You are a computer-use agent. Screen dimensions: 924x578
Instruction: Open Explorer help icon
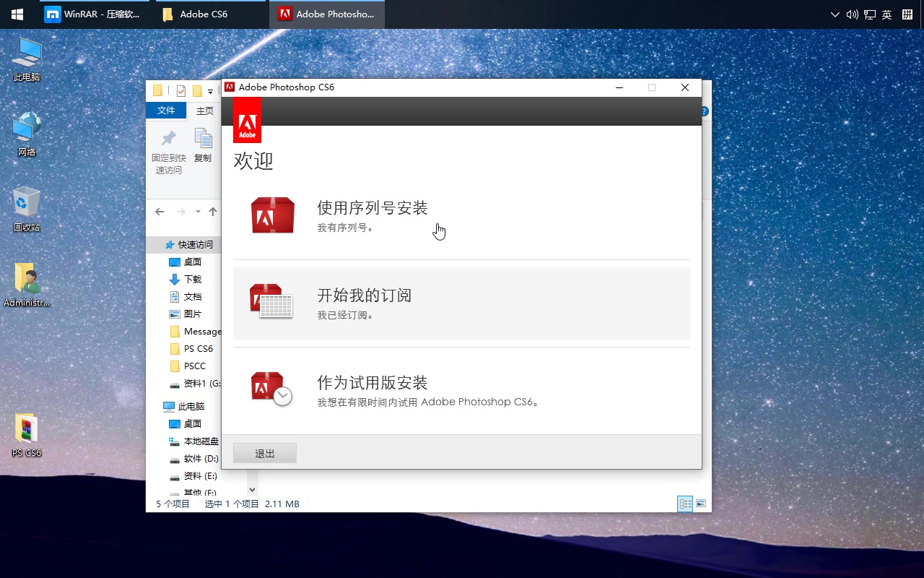click(x=705, y=111)
